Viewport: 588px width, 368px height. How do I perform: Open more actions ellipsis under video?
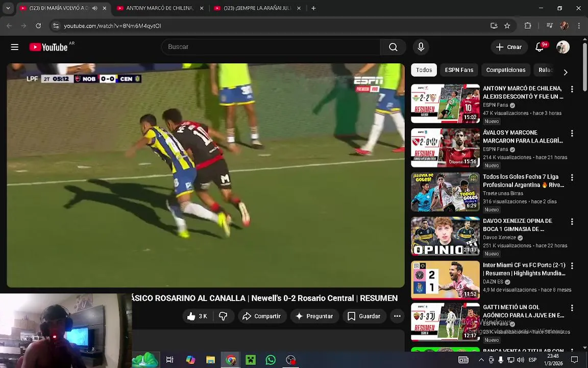397,316
